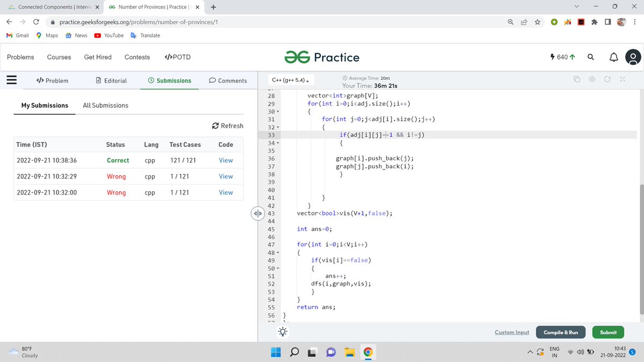Image resolution: width=644 pixels, height=362 pixels.
Task: Open the user profile avatar
Action: 634,57
